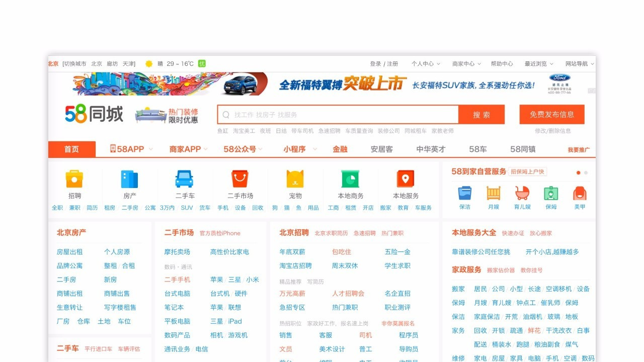Open the 招聘 recruitment category icon
The width and height of the screenshot is (644, 362).
click(74, 179)
